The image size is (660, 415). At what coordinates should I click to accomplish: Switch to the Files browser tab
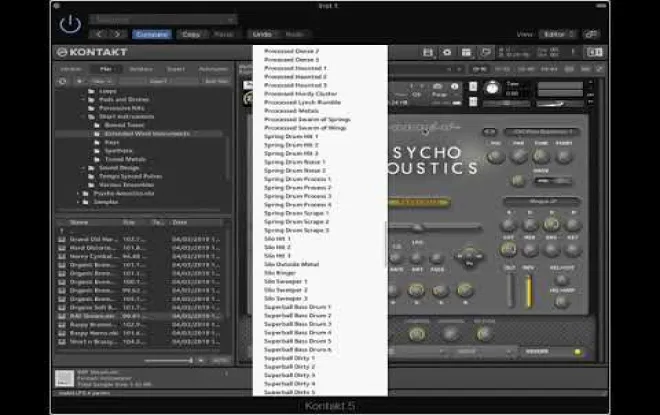coord(106,69)
